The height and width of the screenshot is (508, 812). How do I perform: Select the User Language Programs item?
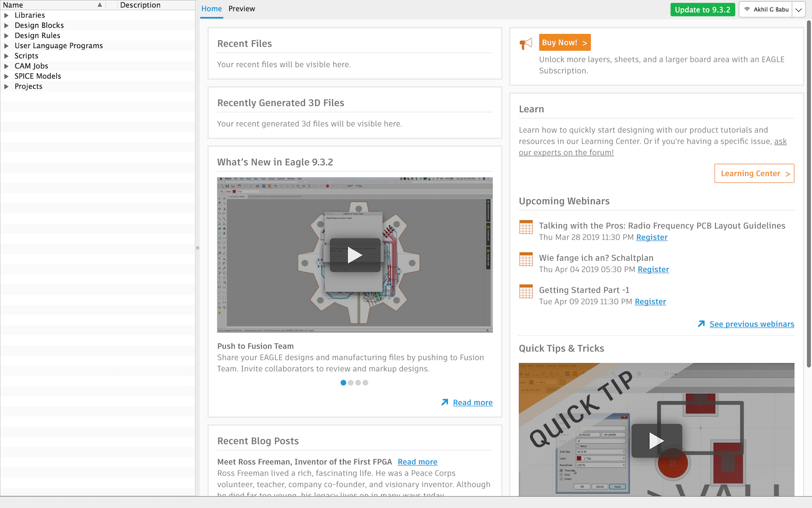[x=58, y=46]
